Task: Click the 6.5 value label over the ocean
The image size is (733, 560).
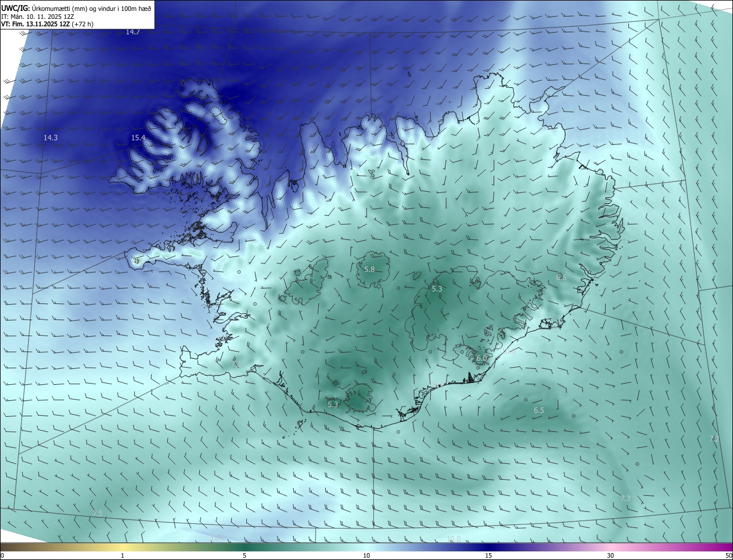Action: (x=539, y=411)
